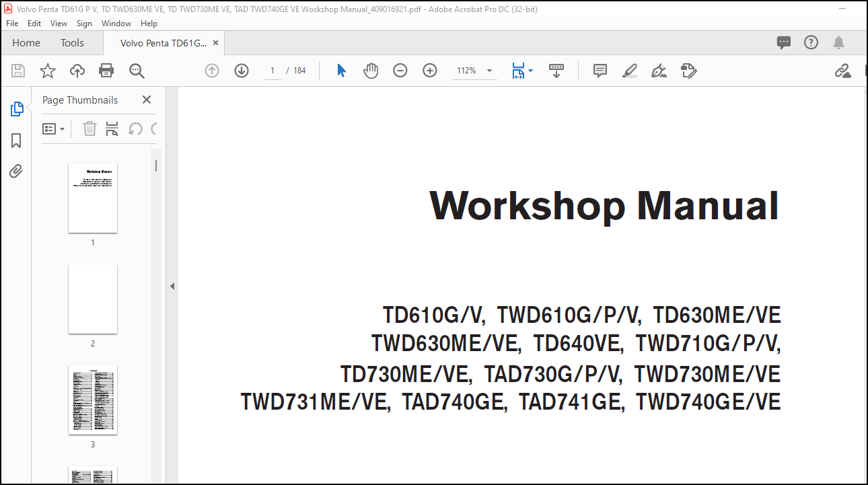Delete the selected page with the trash icon
The height and width of the screenshot is (485, 868).
pos(89,128)
